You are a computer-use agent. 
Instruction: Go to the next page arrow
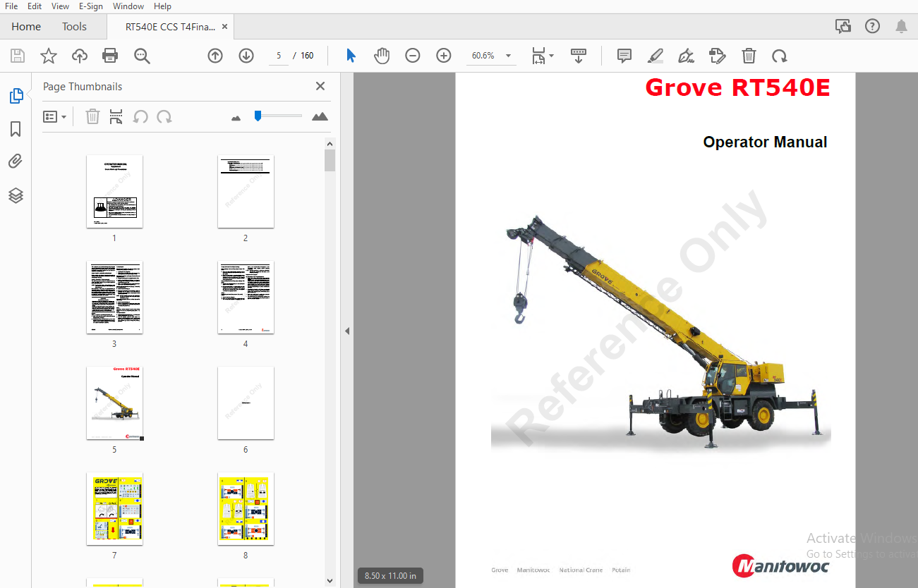246,56
